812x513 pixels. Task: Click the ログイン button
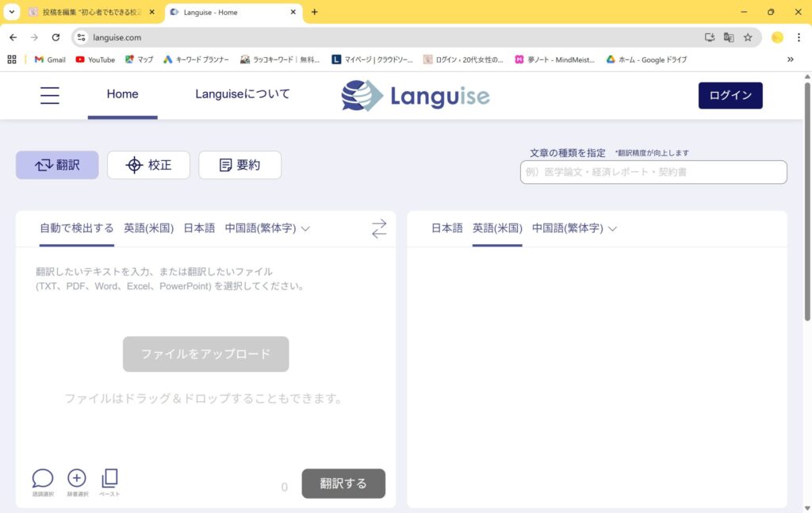coord(730,95)
